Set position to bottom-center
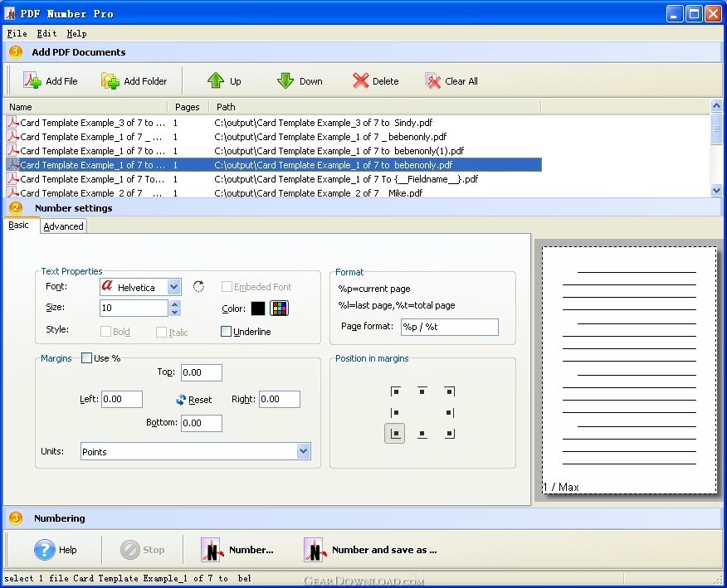This screenshot has height=588, width=727. click(x=422, y=434)
